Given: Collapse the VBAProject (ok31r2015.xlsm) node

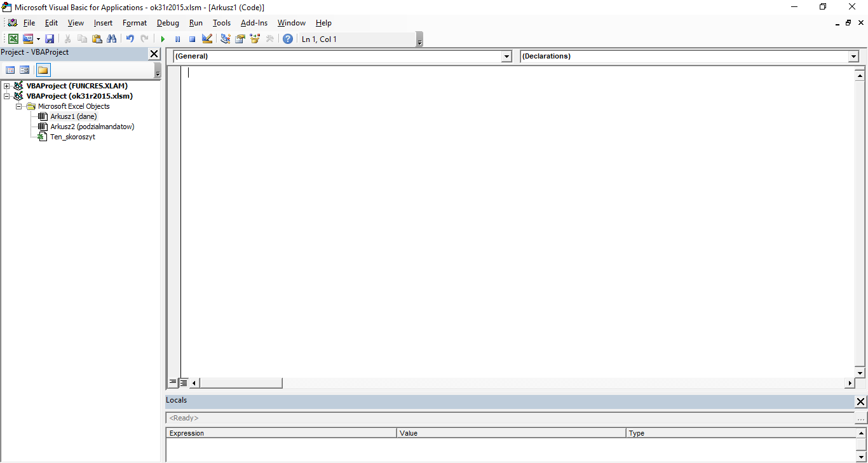Looking at the screenshot, I should (x=7, y=96).
